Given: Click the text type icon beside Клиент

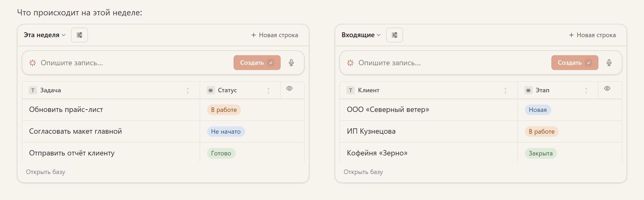Looking at the screenshot, I should (x=351, y=90).
